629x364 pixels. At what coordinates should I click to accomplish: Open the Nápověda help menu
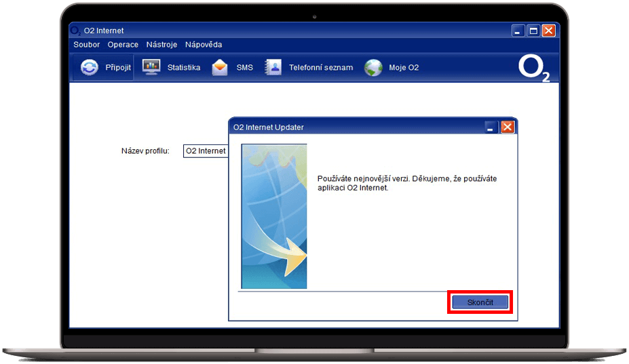pyautogui.click(x=204, y=45)
